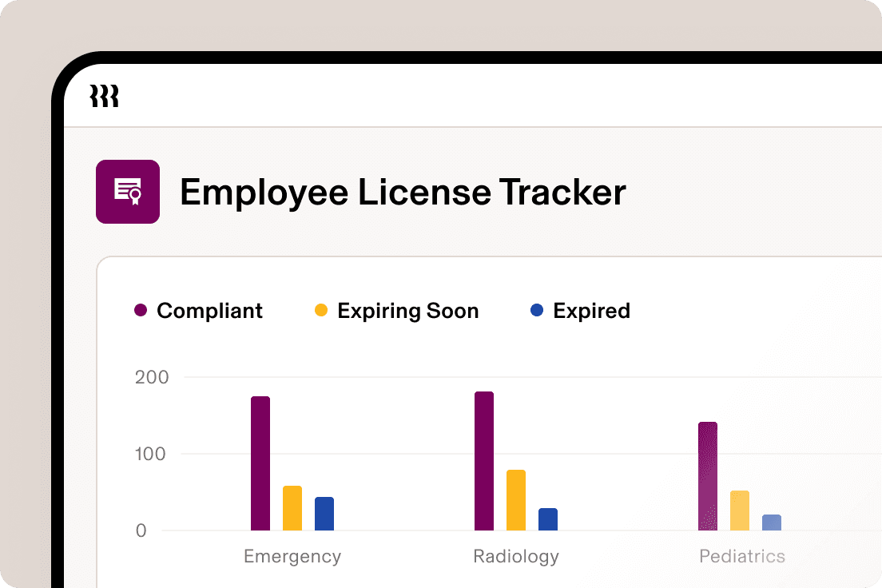The height and width of the screenshot is (588, 882).
Task: Click the Emergency axis label
Action: click(292, 557)
